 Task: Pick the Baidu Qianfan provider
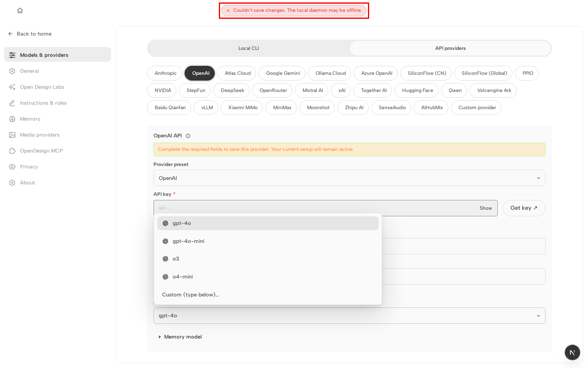click(x=170, y=108)
